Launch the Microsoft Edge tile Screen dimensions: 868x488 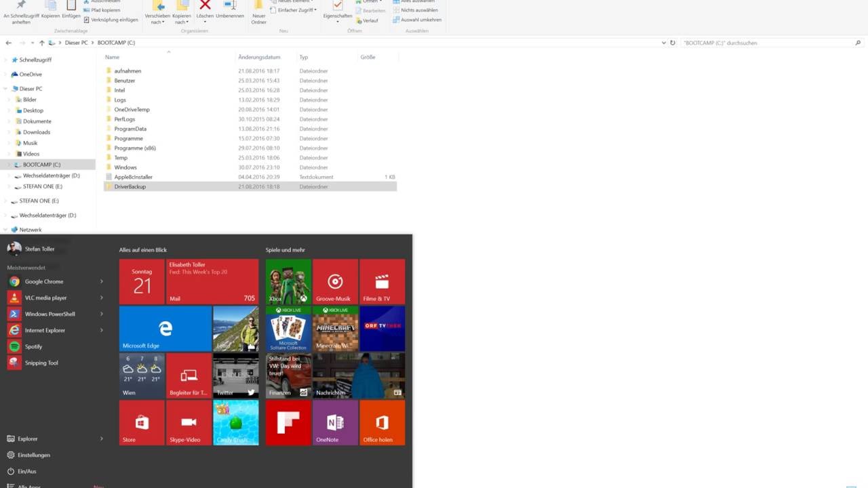click(165, 329)
